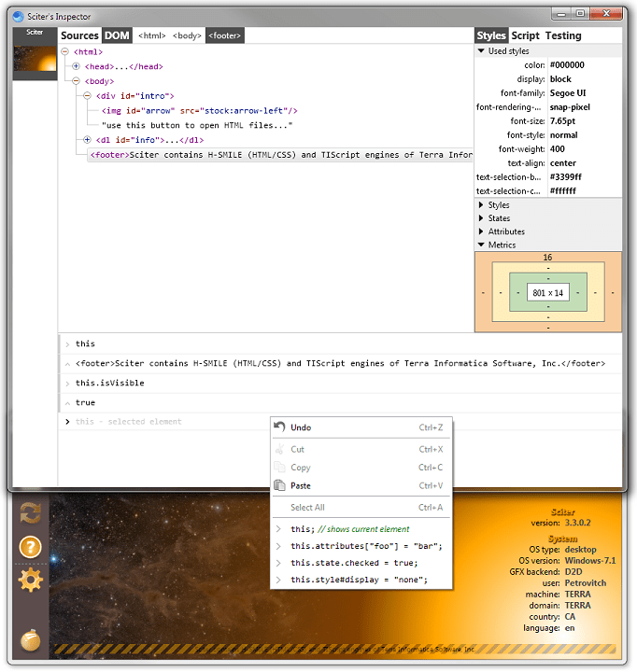
Task: Collapse the <html> tree node
Action: 64,52
